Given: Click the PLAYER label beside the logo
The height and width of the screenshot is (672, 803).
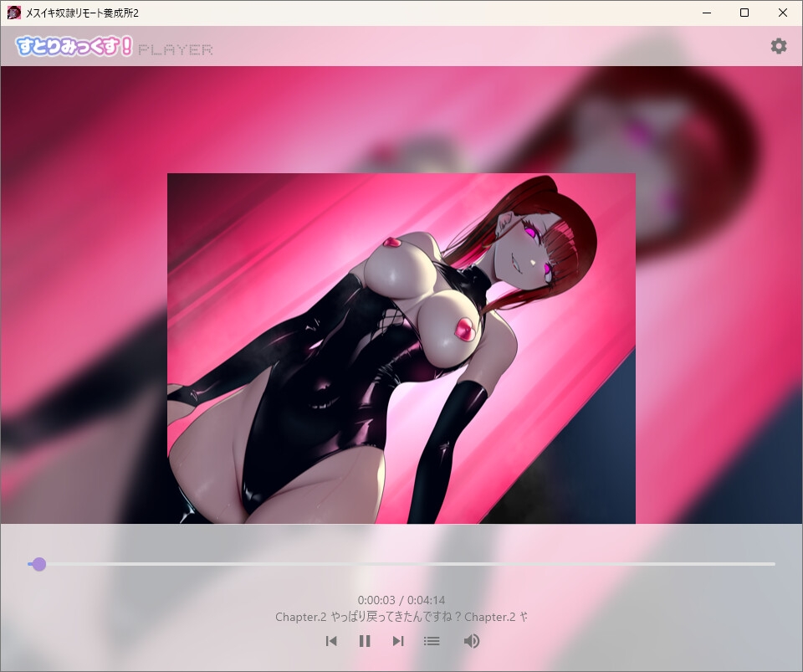Looking at the screenshot, I should pos(175,49).
